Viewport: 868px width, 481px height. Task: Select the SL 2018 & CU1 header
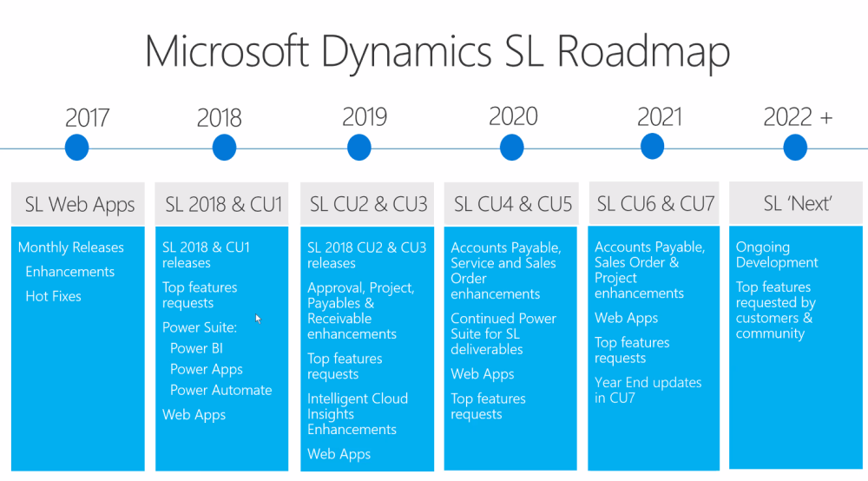[223, 205]
